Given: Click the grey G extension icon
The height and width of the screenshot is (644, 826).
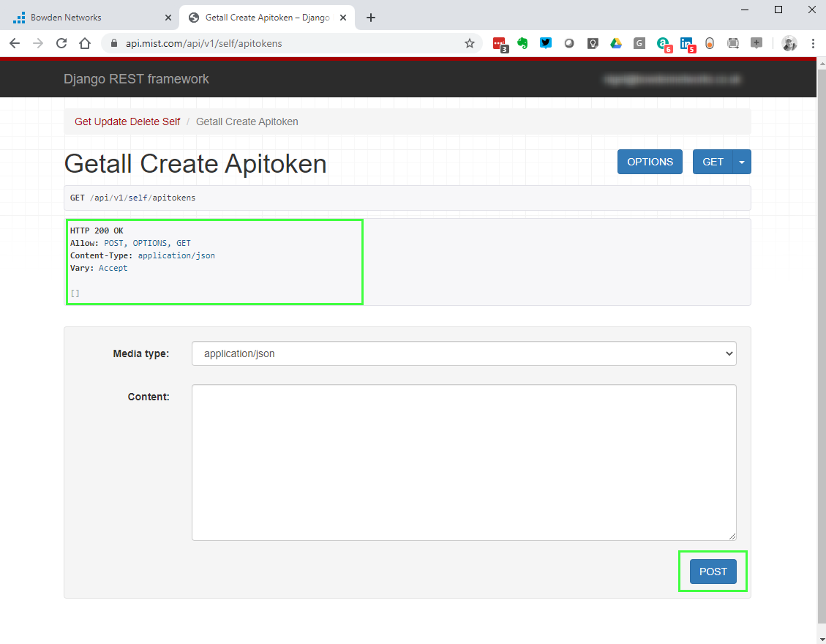Looking at the screenshot, I should point(639,43).
